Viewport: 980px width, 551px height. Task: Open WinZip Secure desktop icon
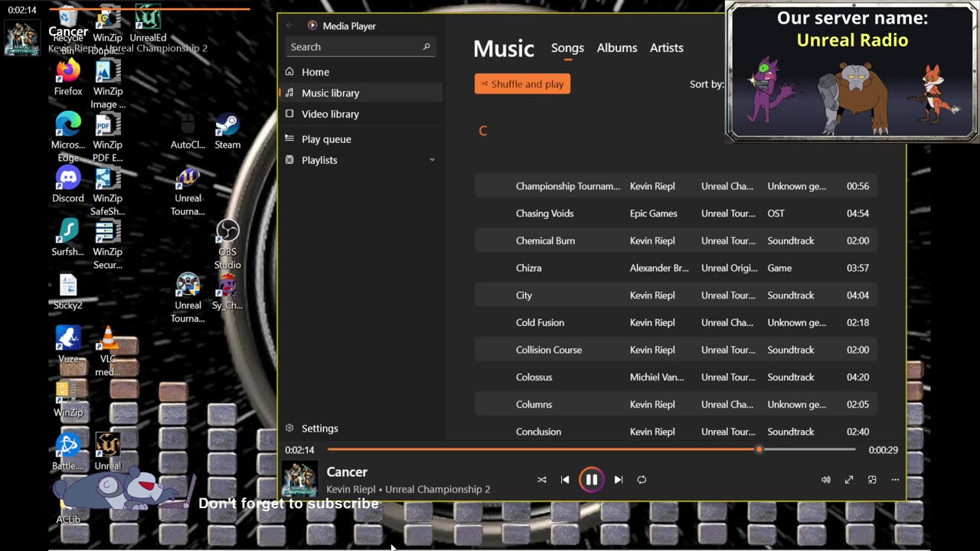(x=108, y=245)
